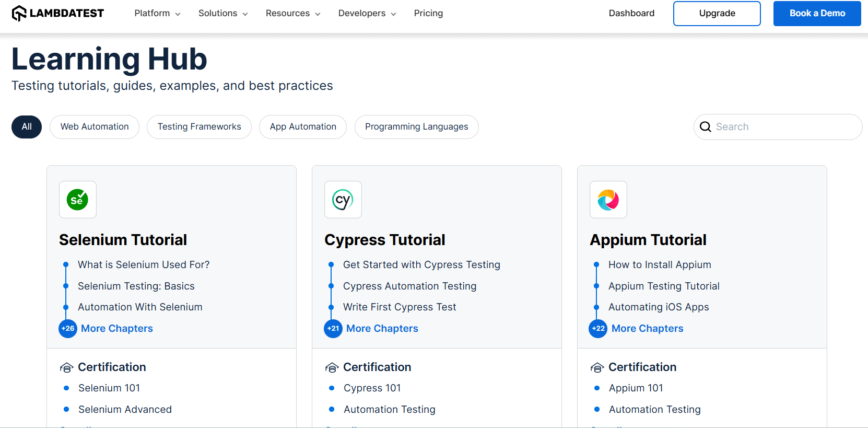Open Automation Testing under Cypress Certification

tap(390, 410)
